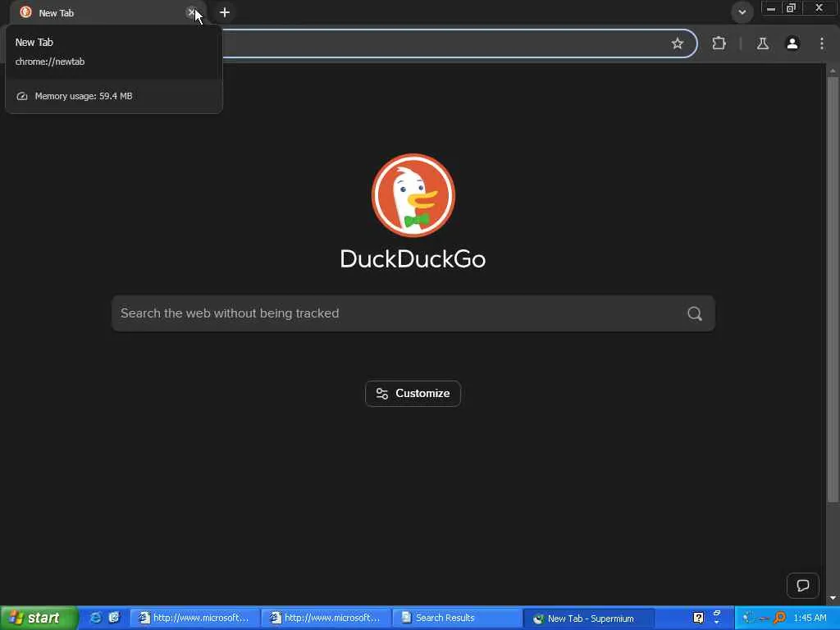Minimize the Supermium window
Screen dimensions: 840x630
(770, 8)
